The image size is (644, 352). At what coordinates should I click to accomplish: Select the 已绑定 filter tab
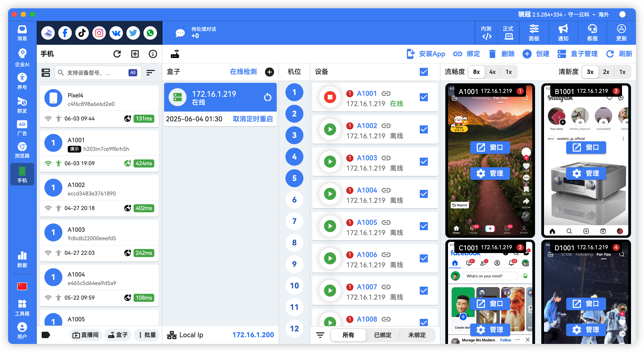[x=383, y=335]
